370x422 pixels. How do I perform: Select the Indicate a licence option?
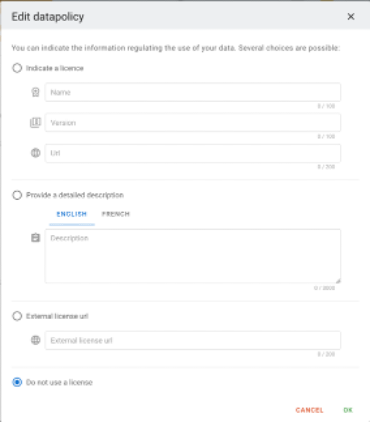17,68
